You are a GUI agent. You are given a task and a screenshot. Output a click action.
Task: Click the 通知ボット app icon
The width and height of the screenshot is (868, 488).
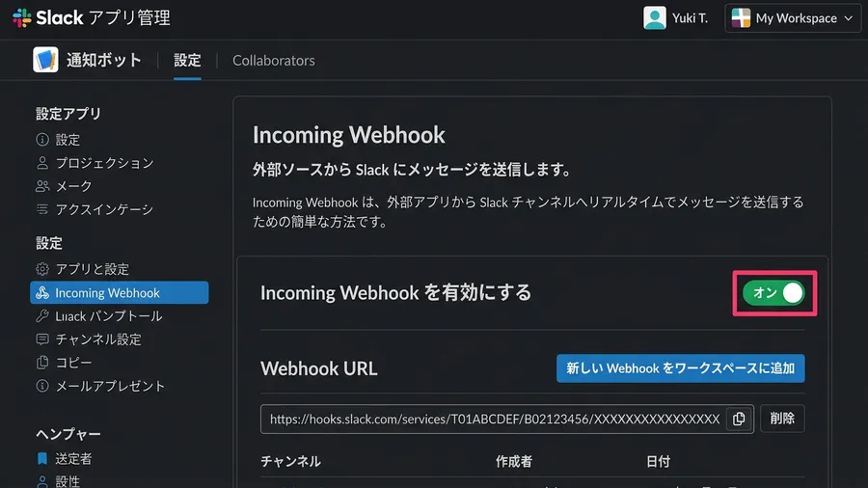click(x=45, y=60)
